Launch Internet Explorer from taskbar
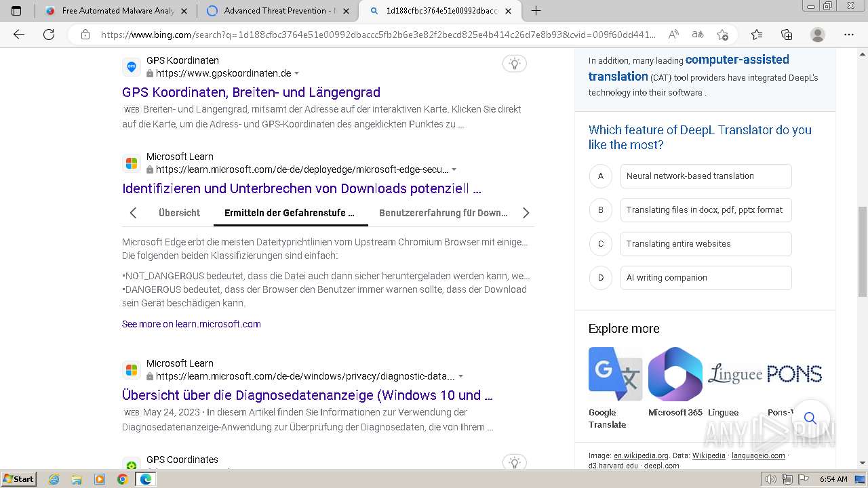This screenshot has width=868, height=488. tap(54, 479)
